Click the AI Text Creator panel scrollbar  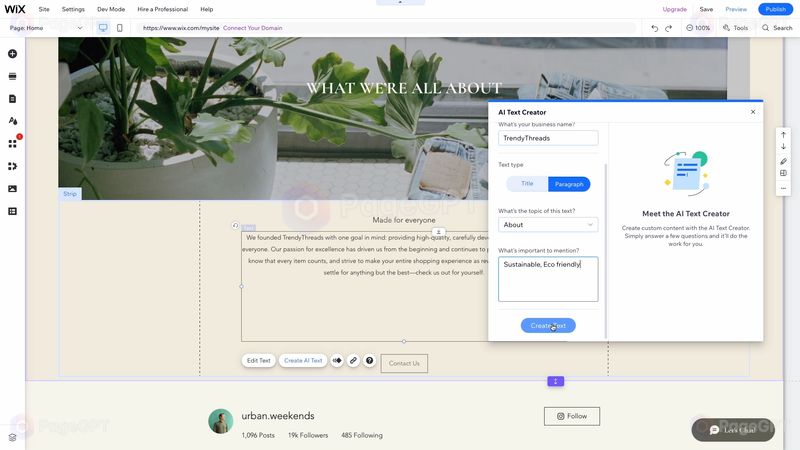tap(606, 250)
